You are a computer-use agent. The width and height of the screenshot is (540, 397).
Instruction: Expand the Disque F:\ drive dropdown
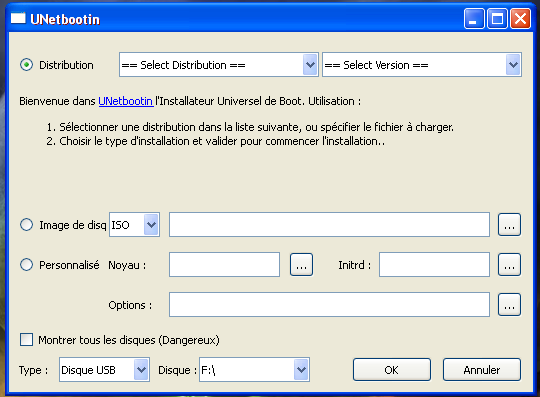coord(255,369)
